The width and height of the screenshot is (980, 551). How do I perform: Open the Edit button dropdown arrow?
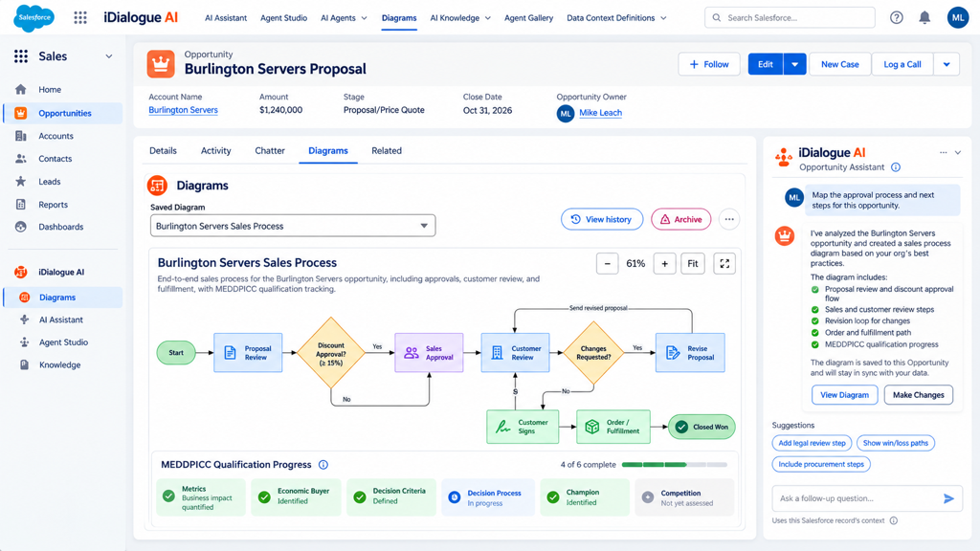(x=794, y=64)
